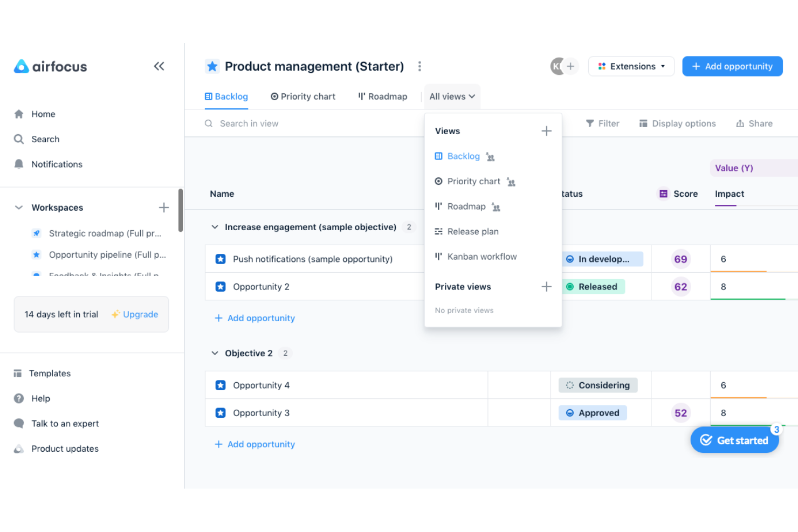Open Help in the sidebar
Screen dimensions: 798x532
pyautogui.click(x=40, y=398)
